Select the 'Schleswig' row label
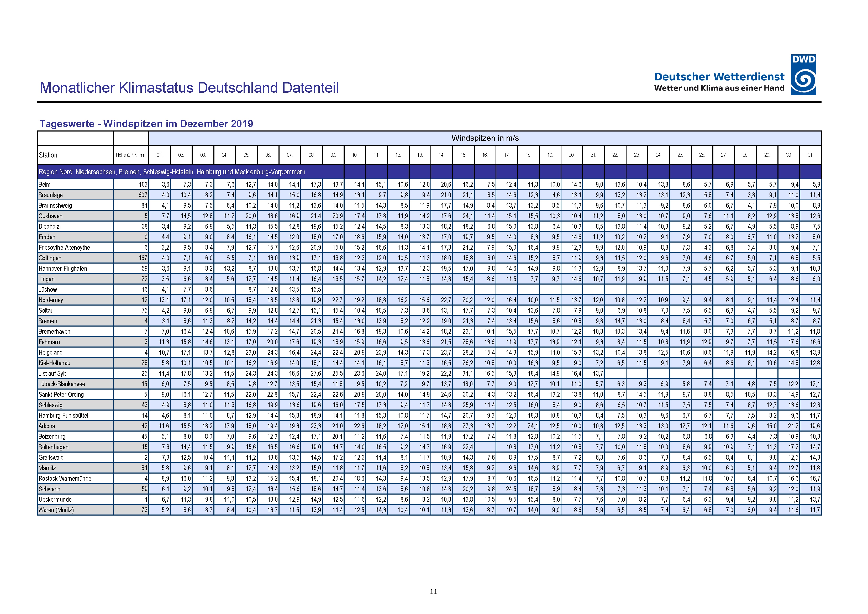This screenshot has width=868, height=614. 51,405
